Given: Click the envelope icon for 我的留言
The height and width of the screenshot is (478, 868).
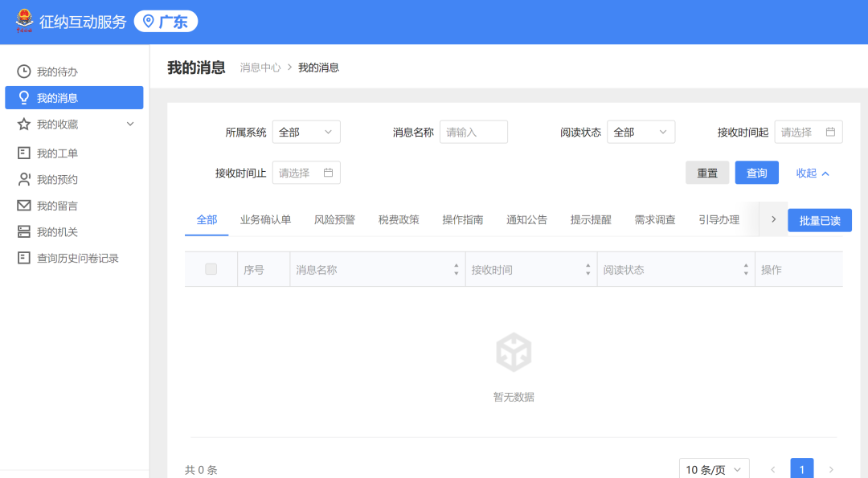Looking at the screenshot, I should click(24, 205).
